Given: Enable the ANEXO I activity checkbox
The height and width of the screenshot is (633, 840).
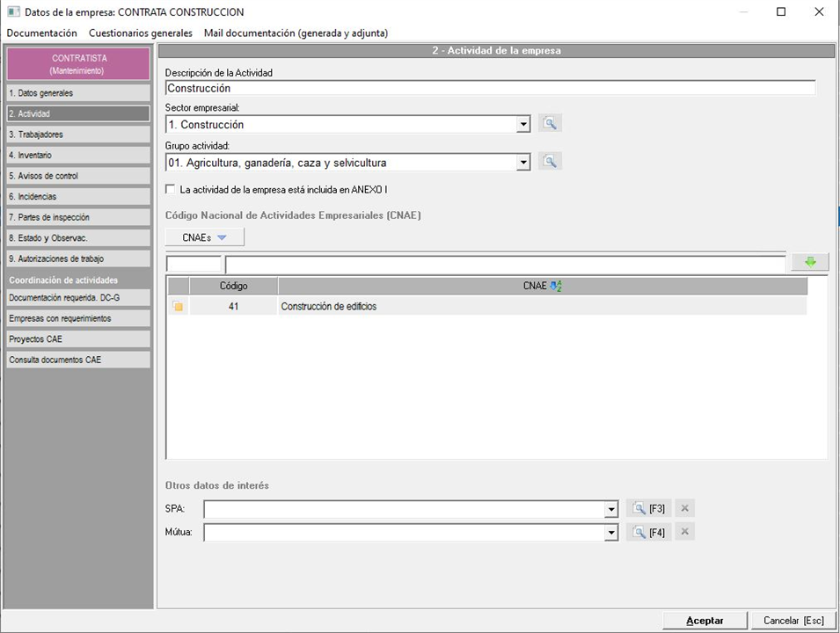Looking at the screenshot, I should [x=171, y=189].
